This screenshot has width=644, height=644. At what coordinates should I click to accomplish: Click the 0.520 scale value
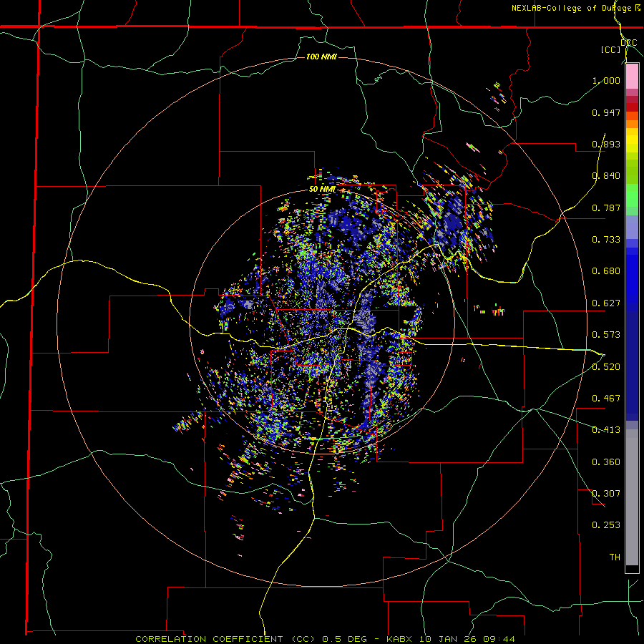click(606, 367)
